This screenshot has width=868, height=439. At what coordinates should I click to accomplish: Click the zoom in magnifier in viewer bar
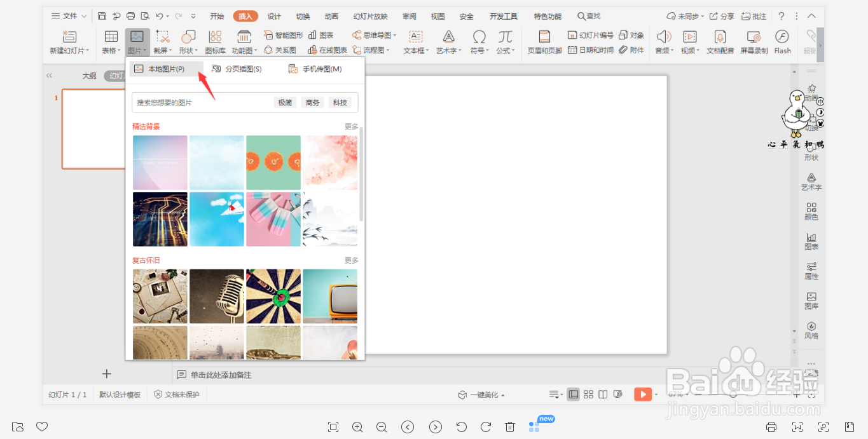click(x=357, y=427)
